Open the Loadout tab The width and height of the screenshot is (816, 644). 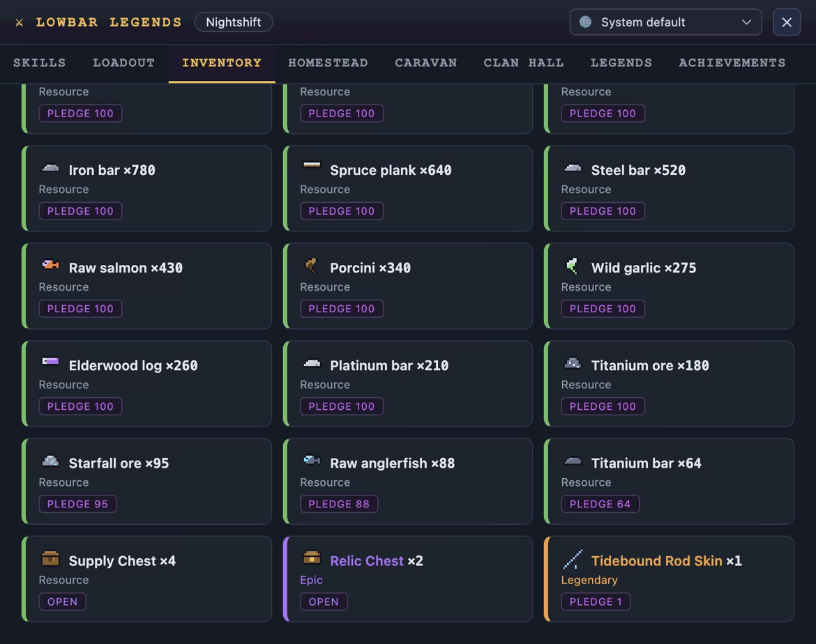(x=124, y=63)
